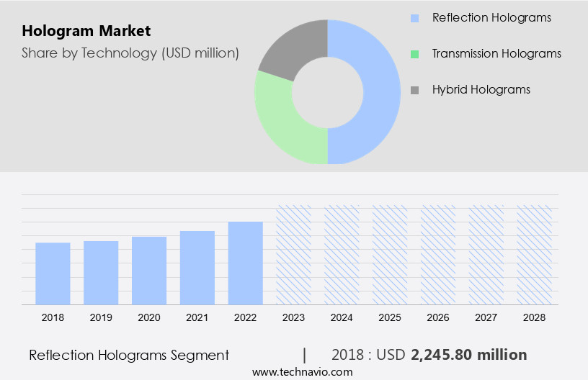Viewport: 588px width, 380px height.
Task: Click the 2018 bar in the chart
Action: coord(53,273)
